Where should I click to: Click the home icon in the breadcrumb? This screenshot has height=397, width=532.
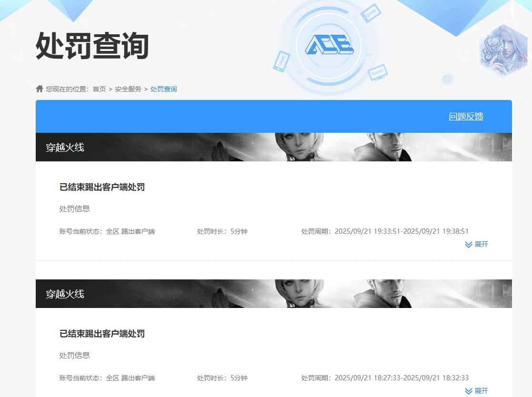pyautogui.click(x=39, y=89)
